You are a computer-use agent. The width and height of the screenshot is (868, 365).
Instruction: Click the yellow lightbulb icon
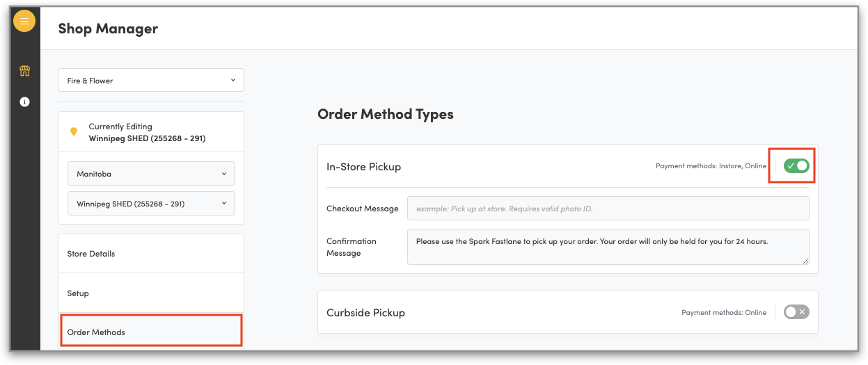point(74,132)
